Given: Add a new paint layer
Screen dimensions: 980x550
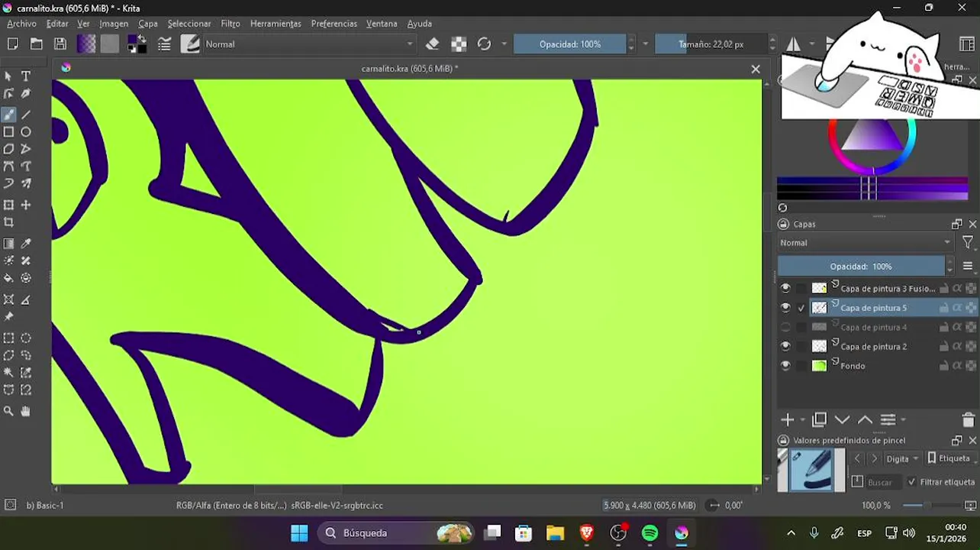Looking at the screenshot, I should coord(788,420).
